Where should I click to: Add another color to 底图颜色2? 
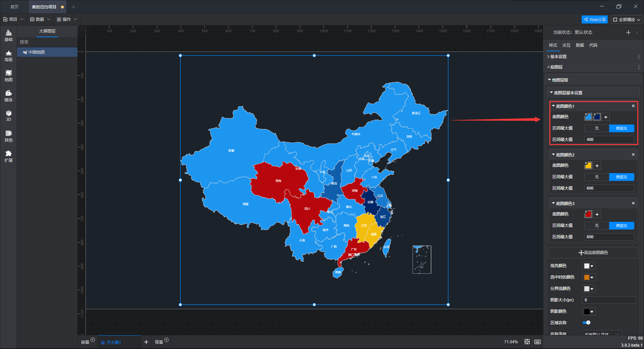click(597, 165)
